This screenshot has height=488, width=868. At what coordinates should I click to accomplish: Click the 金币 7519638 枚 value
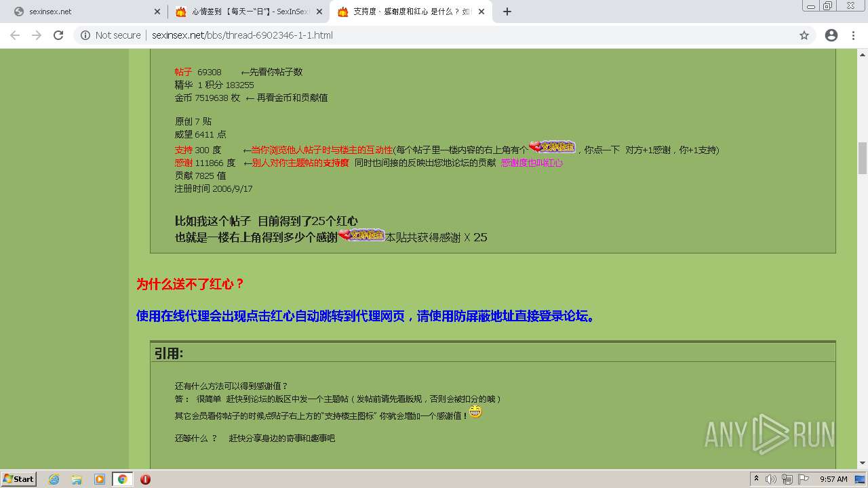[x=208, y=98]
